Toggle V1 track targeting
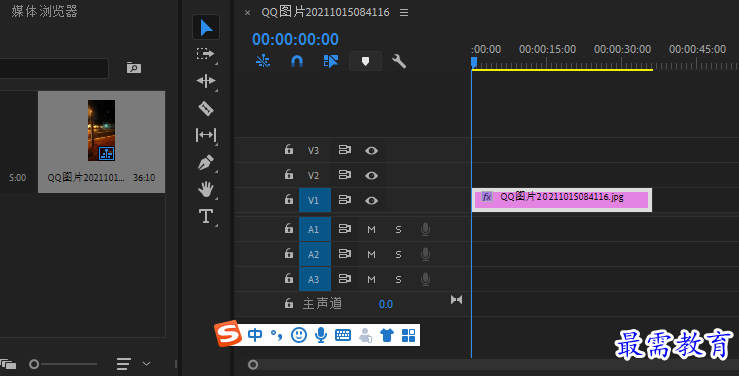The height and width of the screenshot is (376, 739). pos(314,200)
